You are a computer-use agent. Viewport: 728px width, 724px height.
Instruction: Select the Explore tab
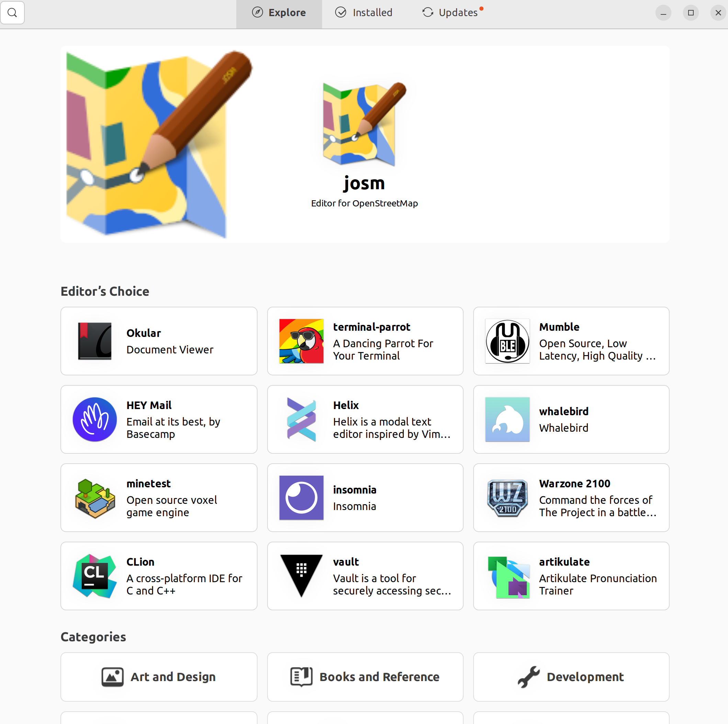[x=279, y=12]
